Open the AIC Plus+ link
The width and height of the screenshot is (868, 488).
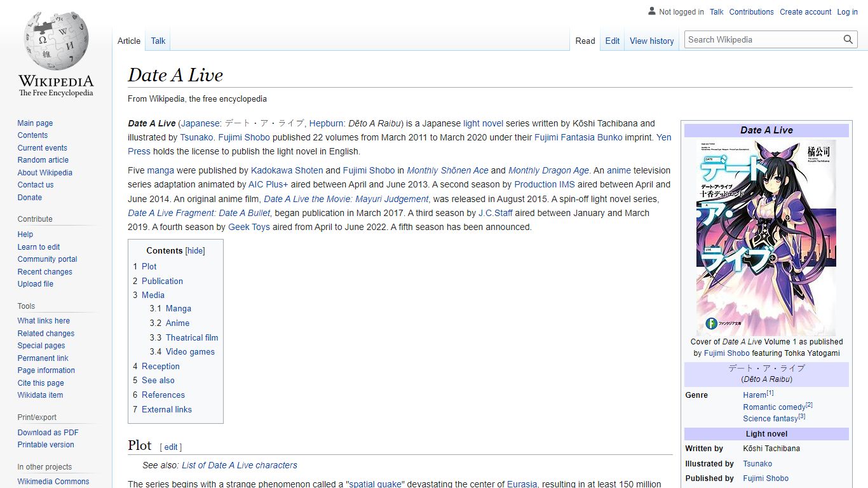click(x=268, y=184)
